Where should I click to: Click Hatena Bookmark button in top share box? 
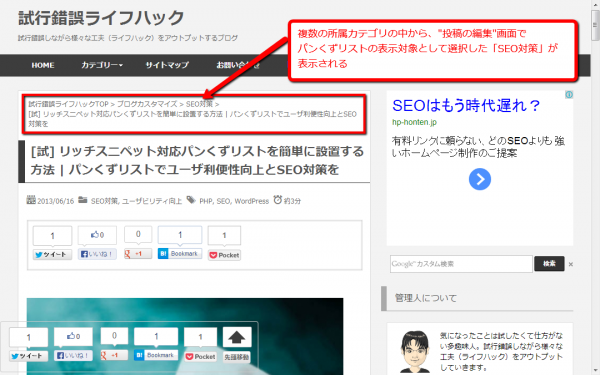[x=180, y=253]
